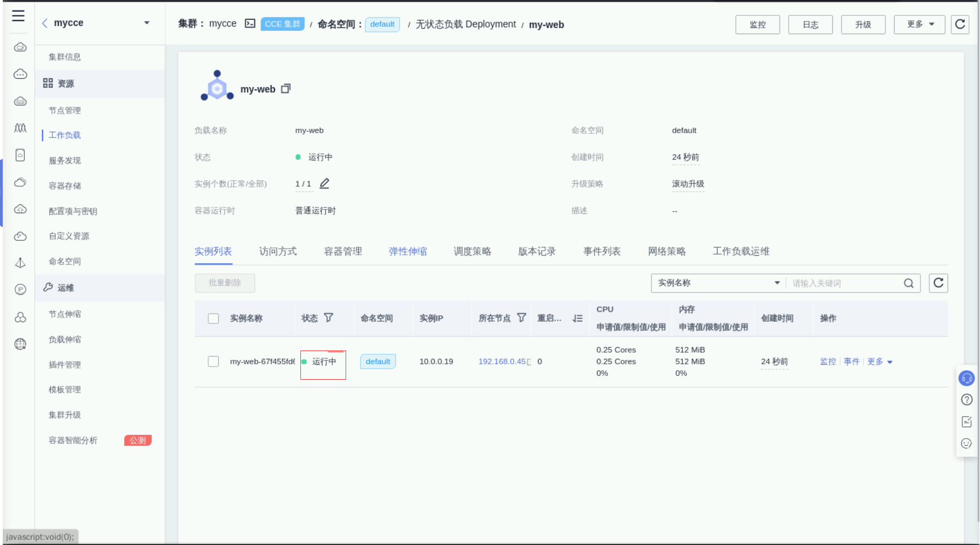980x545 pixels.
Task: Click the back chevron beside mycce
Action: (x=45, y=23)
